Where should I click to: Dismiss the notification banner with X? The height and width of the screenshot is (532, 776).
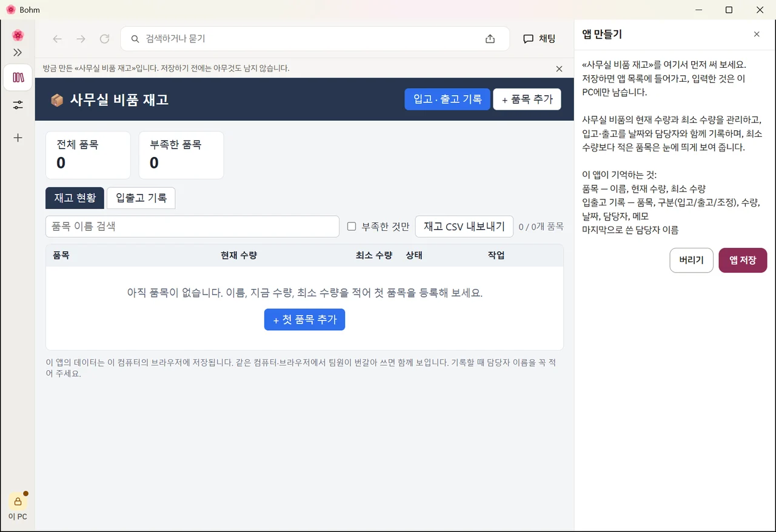click(x=559, y=68)
